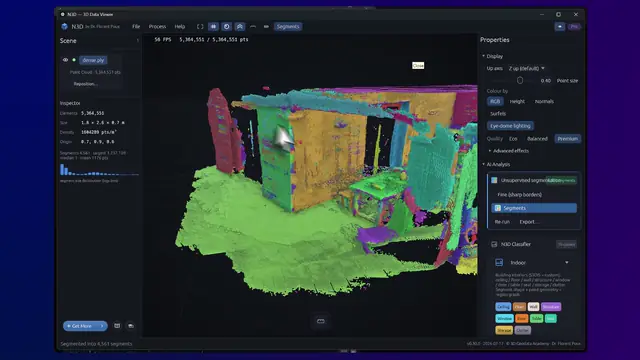Click the white Close tooltip label
The height and width of the screenshot is (360, 640).
tap(418, 65)
